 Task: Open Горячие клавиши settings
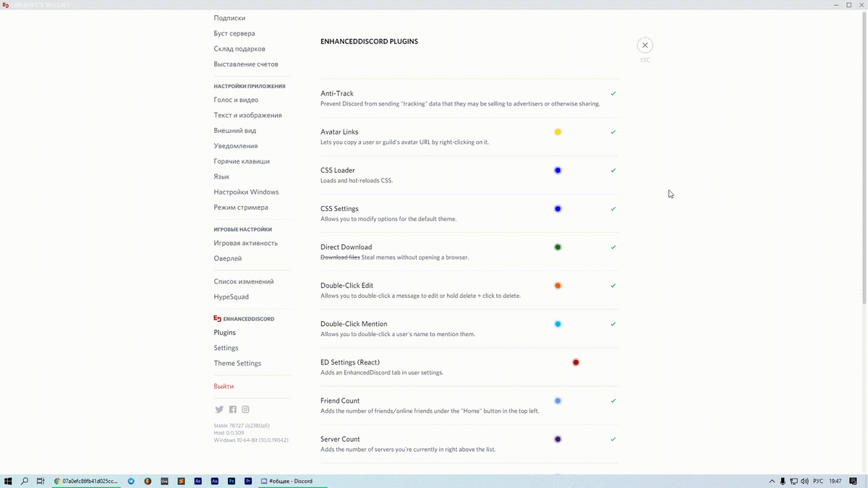coord(242,161)
